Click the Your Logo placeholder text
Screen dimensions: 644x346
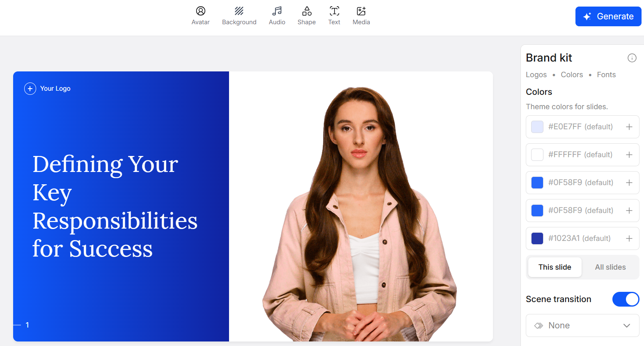pyautogui.click(x=55, y=89)
